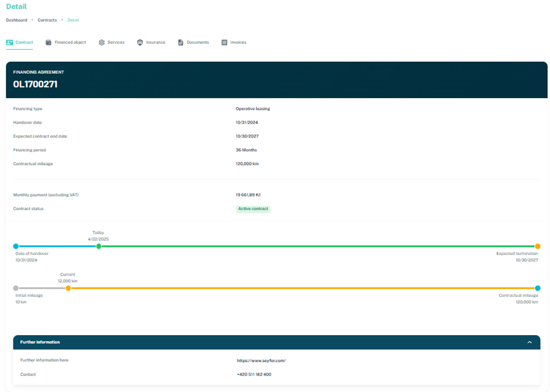
Task: Open the Financed object tab
Action: [x=70, y=42]
